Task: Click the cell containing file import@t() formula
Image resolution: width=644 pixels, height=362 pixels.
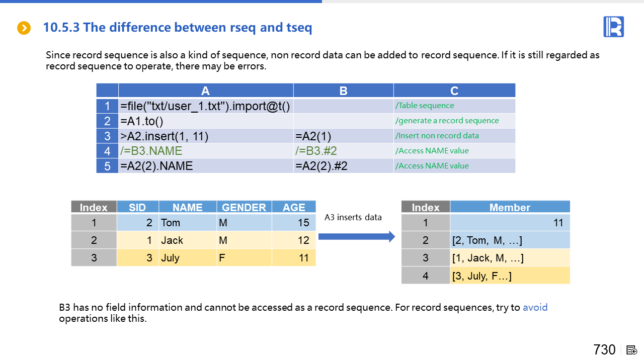Action: [205, 106]
